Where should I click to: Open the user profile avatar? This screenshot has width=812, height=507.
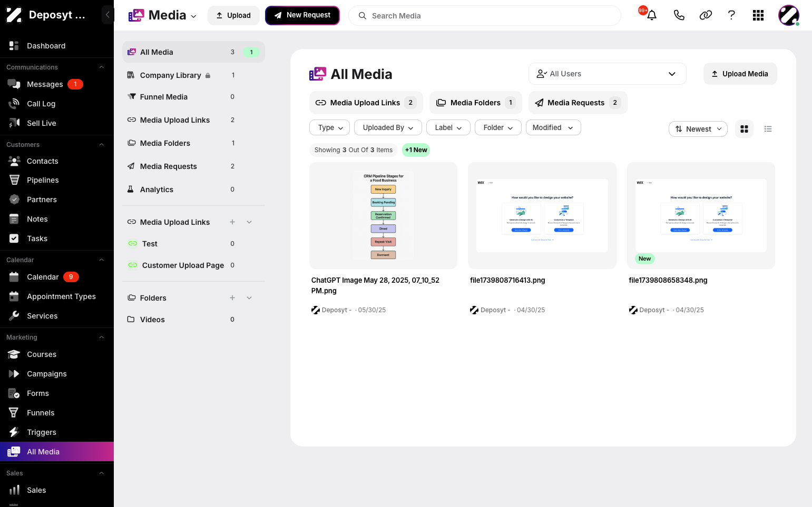coord(789,15)
